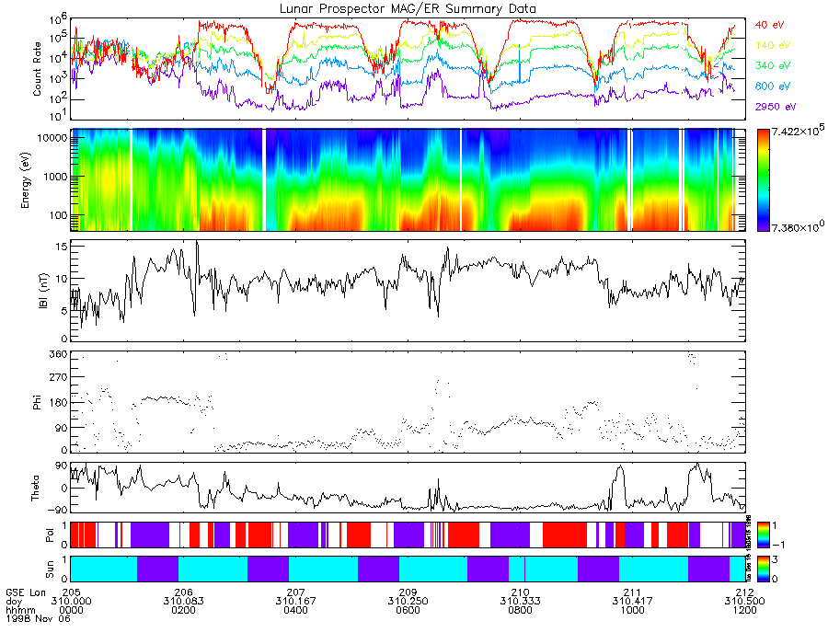Click the |B| (nT) axis label
This screenshot has width=828, height=644.
(43, 291)
